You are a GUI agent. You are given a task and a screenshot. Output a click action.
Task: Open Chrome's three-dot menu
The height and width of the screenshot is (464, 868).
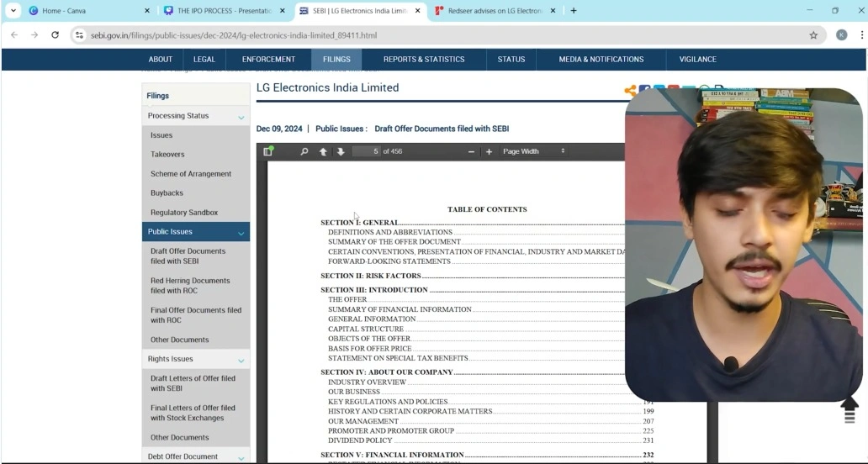tap(861, 34)
